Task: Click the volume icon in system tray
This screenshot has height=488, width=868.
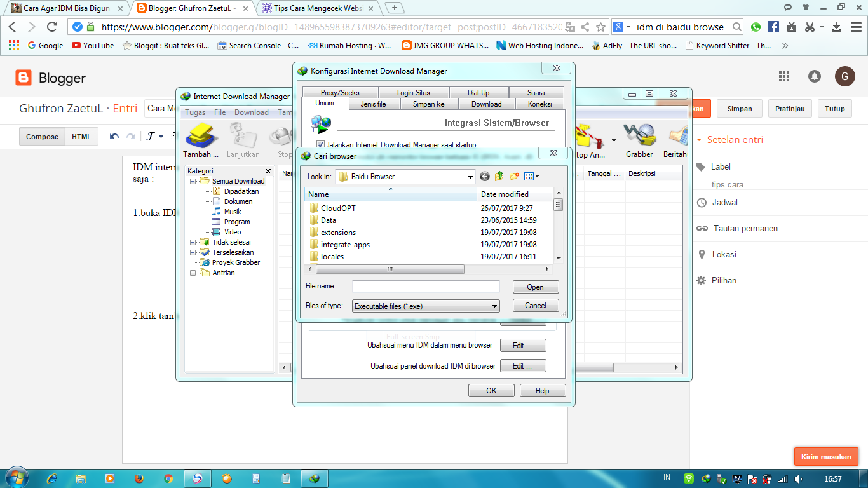Action: (799, 478)
